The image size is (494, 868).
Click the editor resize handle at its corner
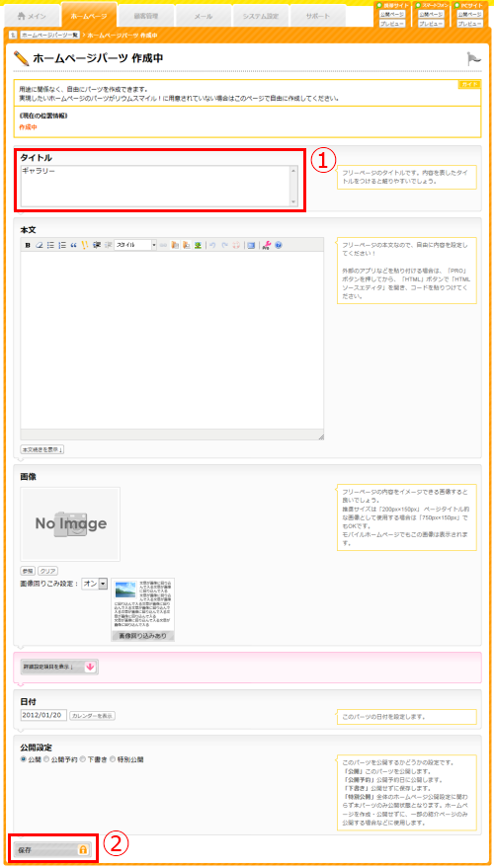321,436
